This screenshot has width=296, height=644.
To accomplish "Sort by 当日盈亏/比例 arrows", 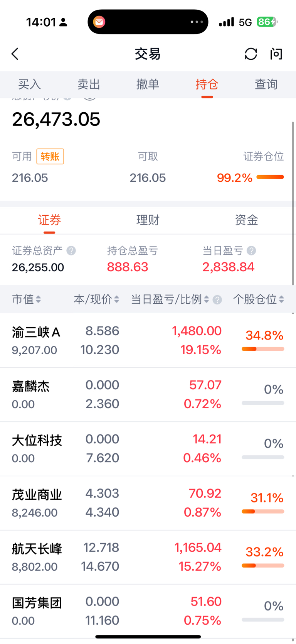I will 207,299.
